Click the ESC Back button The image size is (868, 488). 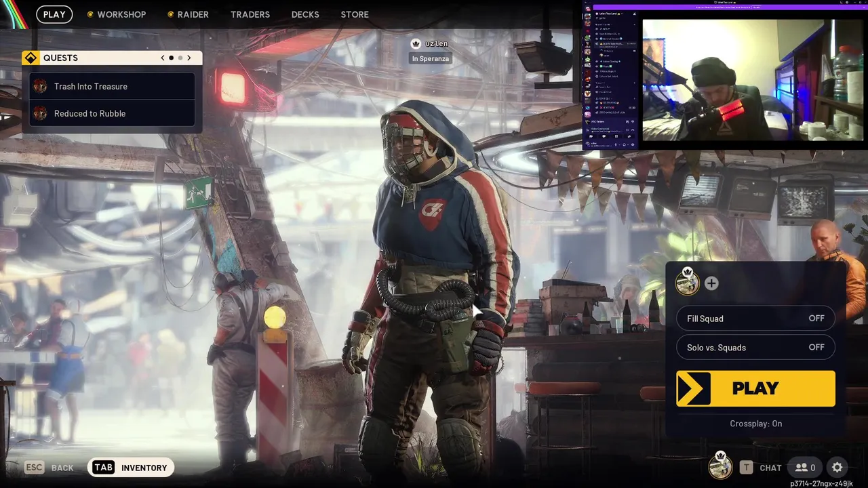point(49,468)
